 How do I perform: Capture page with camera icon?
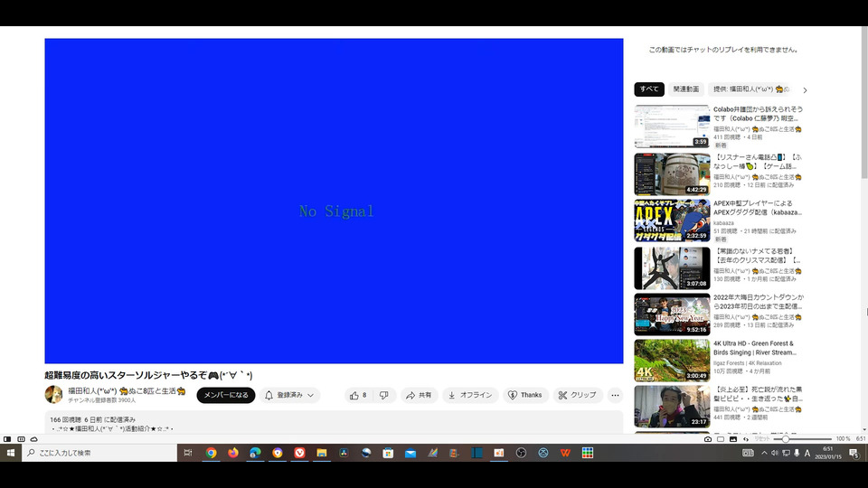707,439
